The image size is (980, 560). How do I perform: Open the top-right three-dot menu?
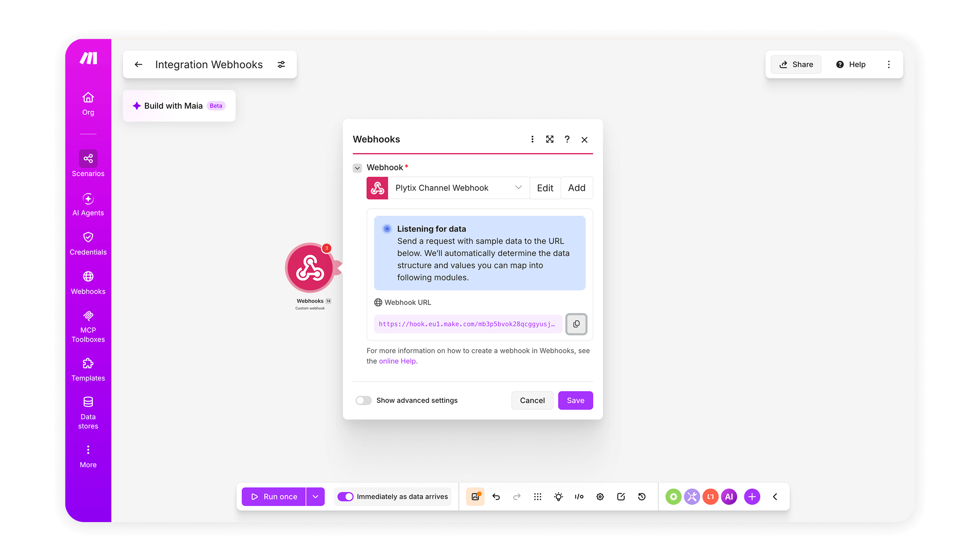point(889,64)
